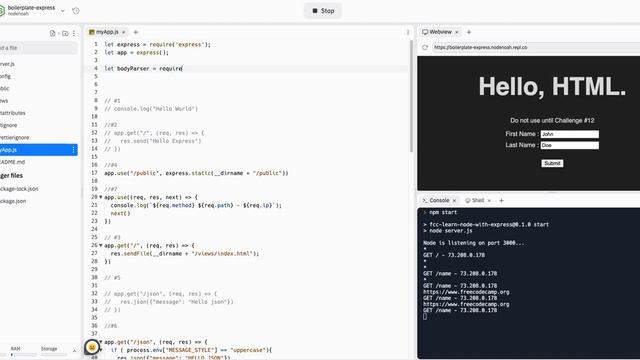Reload the Webview page
Viewport: 640px width, 360px height.
click(425, 47)
